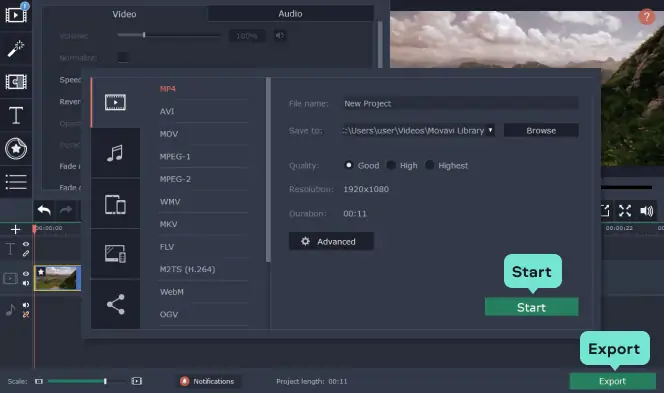Select the video clip thumbnail on timeline
This screenshot has height=393, width=664.
(58, 278)
